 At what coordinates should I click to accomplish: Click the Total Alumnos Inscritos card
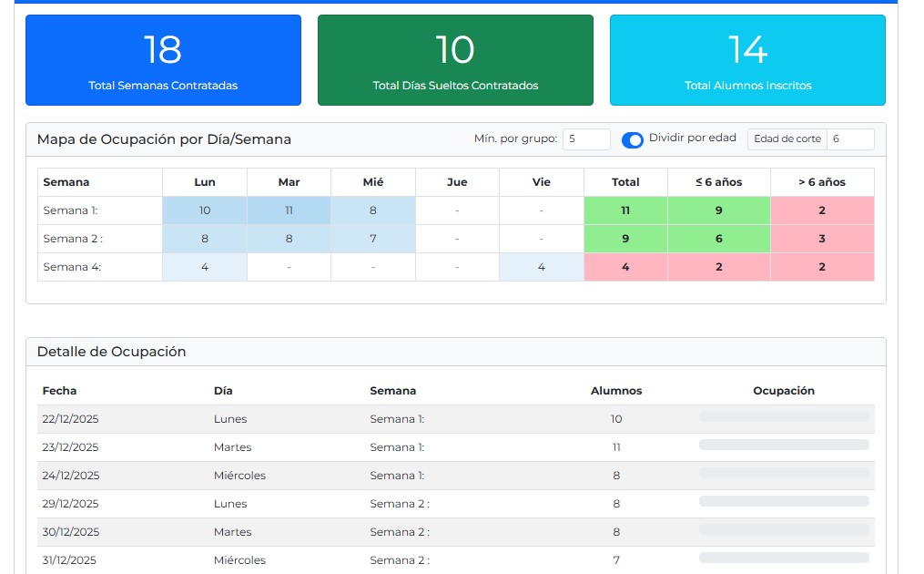point(747,60)
